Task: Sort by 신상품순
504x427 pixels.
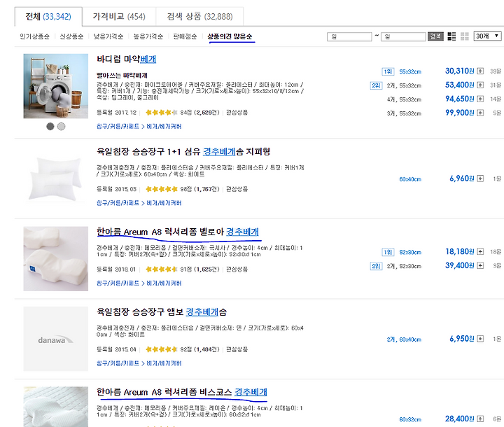Action: point(71,36)
